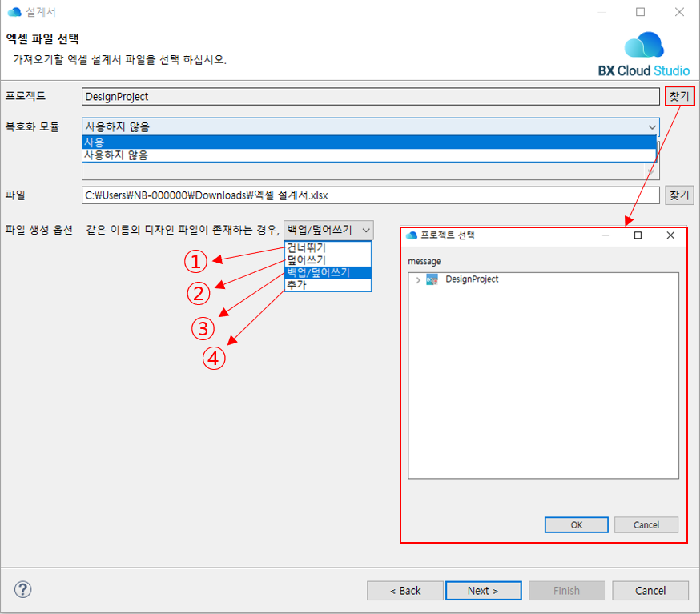Click the cloud icon in project selection dialog title

412,235
